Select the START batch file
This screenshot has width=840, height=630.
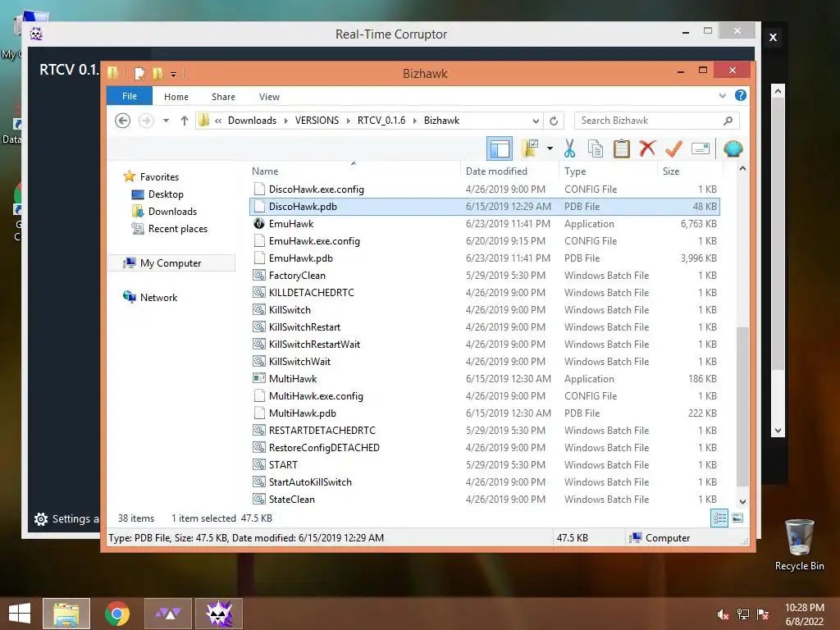pyautogui.click(x=484, y=465)
